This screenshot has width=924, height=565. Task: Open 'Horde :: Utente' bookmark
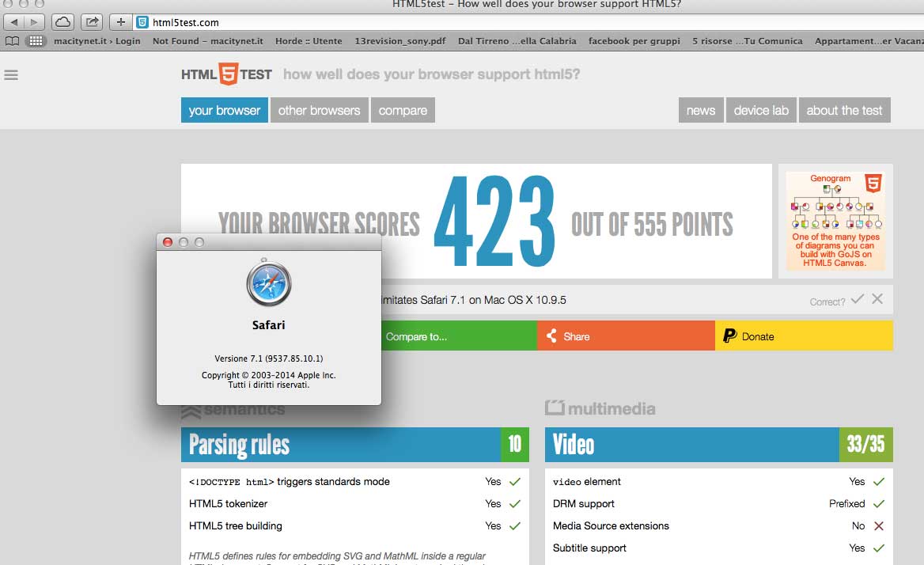pyautogui.click(x=309, y=40)
